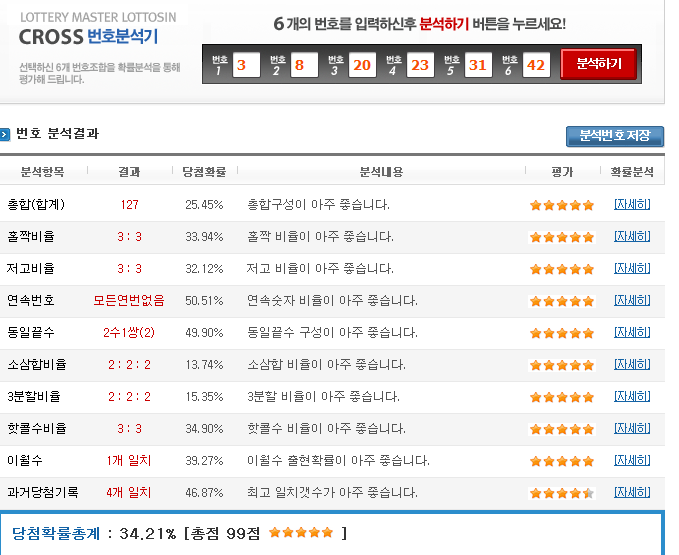679x555 pixels.
Task: Open 자세히 details for 핫콜수비율 row
Action: pyautogui.click(x=632, y=429)
